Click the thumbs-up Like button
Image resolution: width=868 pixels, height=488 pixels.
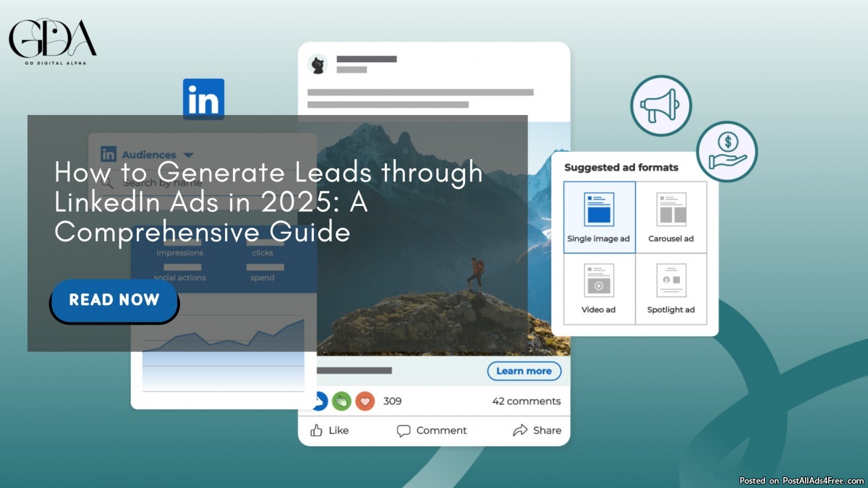coord(329,430)
